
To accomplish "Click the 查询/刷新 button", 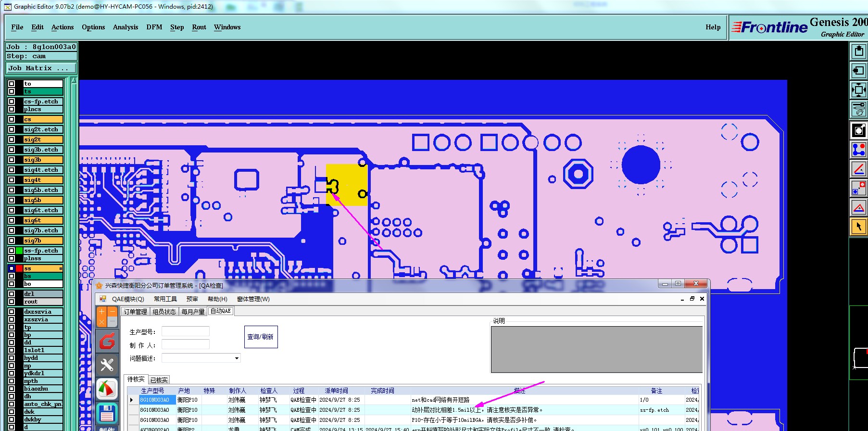I will pyautogui.click(x=261, y=337).
